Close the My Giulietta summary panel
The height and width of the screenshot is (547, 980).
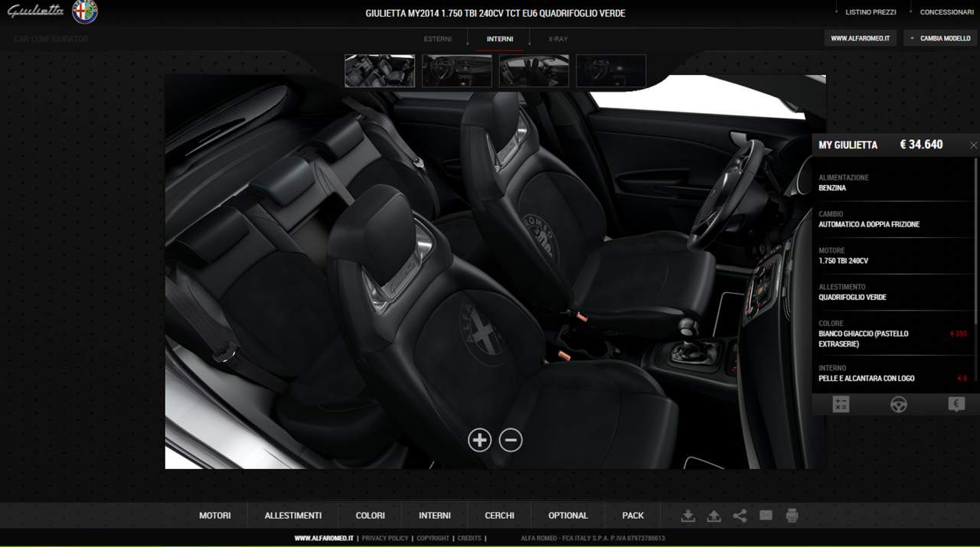973,145
